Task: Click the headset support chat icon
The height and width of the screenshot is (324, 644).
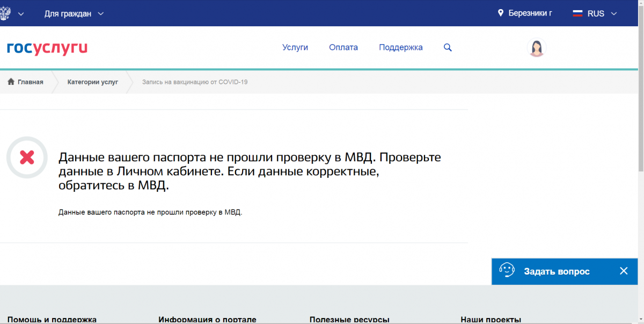Action: pos(507,271)
